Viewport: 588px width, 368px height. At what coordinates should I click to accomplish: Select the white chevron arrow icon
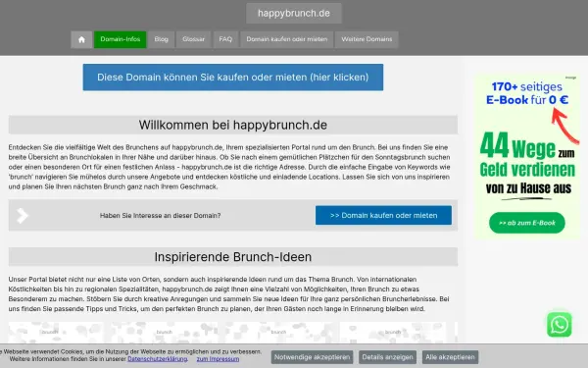tap(23, 216)
